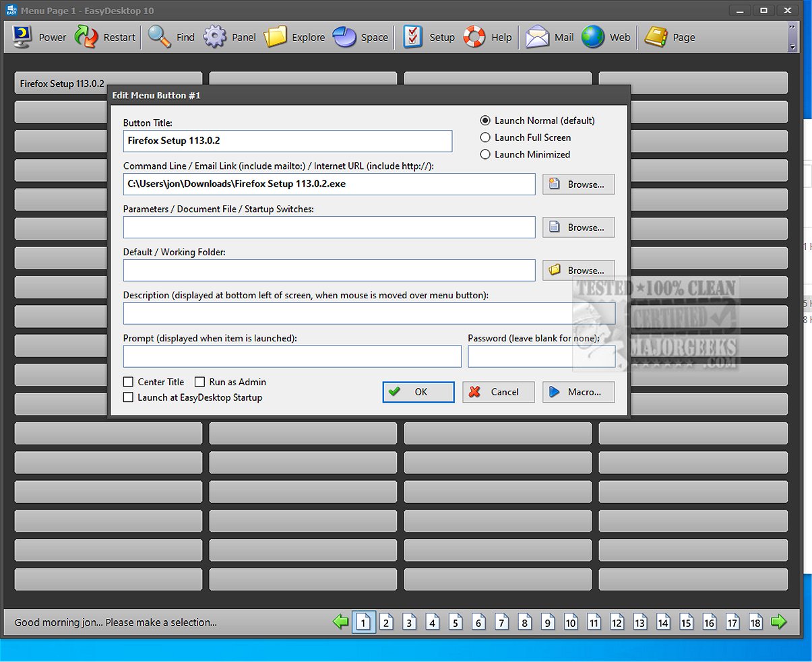Open the Setup checklist icon
This screenshot has height=662, width=812.
click(413, 37)
